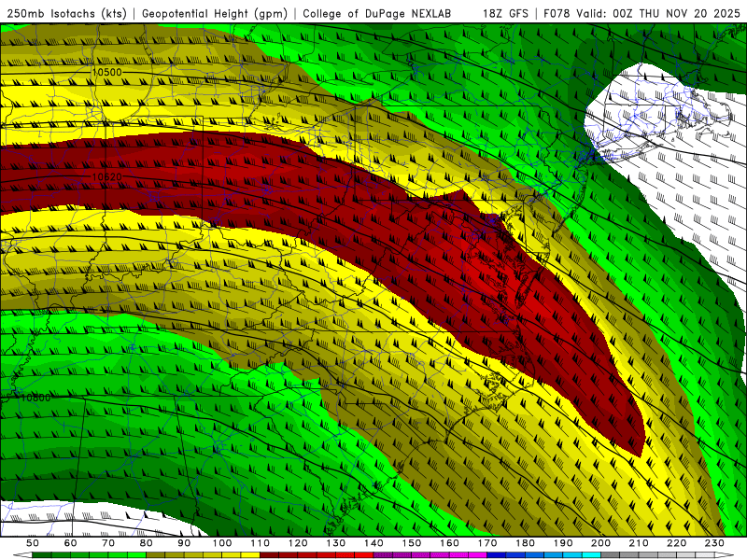Click the 170 knot color bar label
Viewport: 747px width, 560px height.
coord(487,543)
